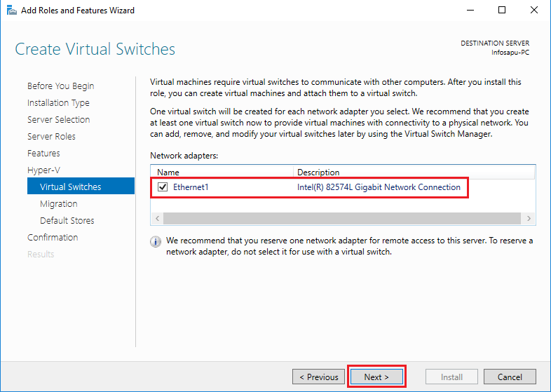Select Server Selection in the sidebar
This screenshot has height=392, width=551.
point(59,119)
